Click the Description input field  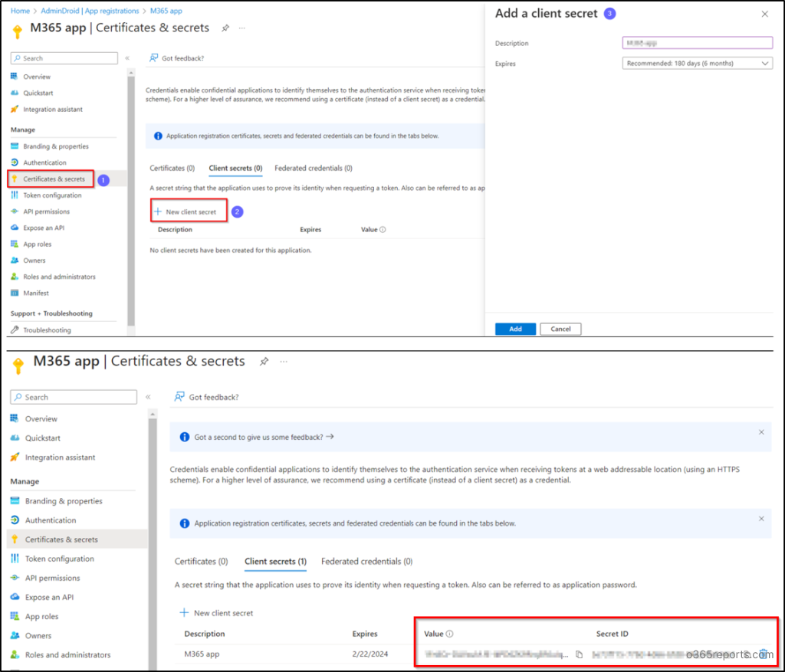[x=698, y=43]
